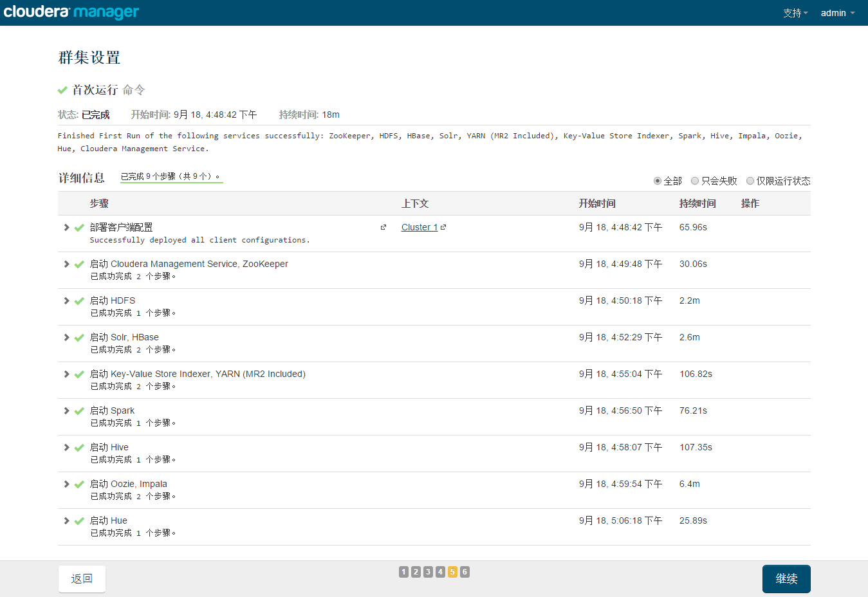
Task: Click the success checkmark for 启动 Oozie, Impala
Action: coord(79,484)
